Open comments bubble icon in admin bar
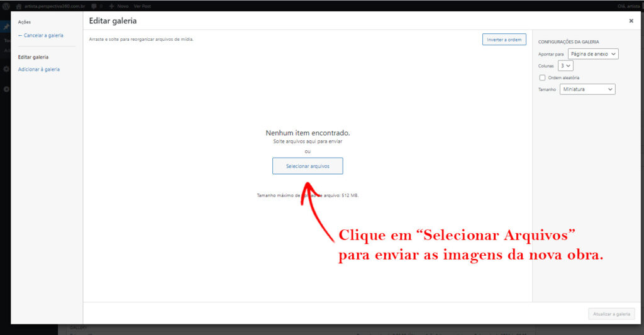The image size is (644, 335). pyautogui.click(x=94, y=6)
